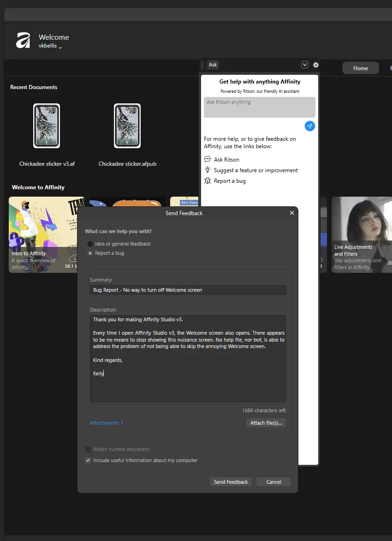
Task: Open the Attachments: 1 link
Action: click(107, 423)
